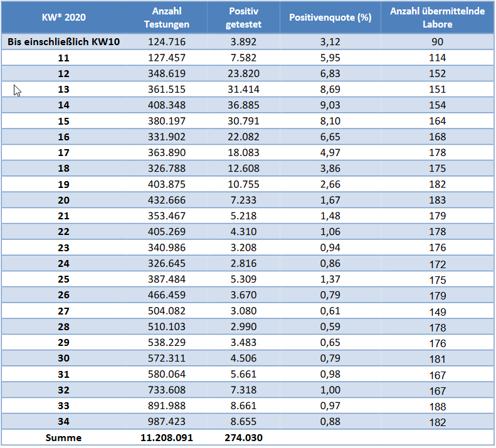496x448 pixels.
Task: Select the 'Bis einschließlich KW10' row label
Action: 64,42
